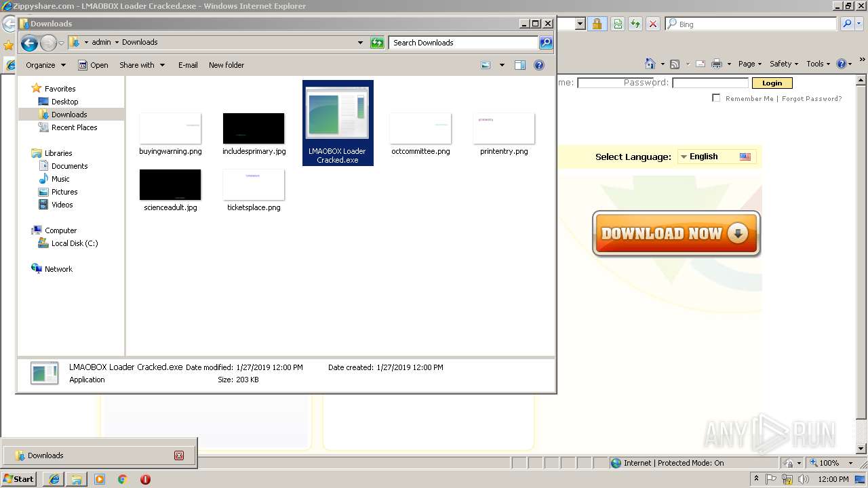This screenshot has height=488, width=868.
Task: Go forward in Downloads Explorer window
Action: pyautogui.click(x=48, y=43)
